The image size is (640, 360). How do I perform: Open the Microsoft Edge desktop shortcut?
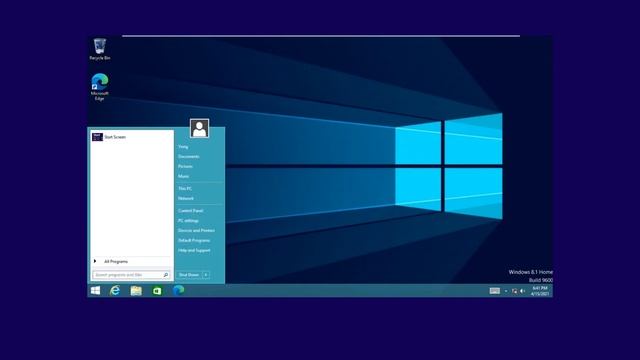click(x=100, y=87)
